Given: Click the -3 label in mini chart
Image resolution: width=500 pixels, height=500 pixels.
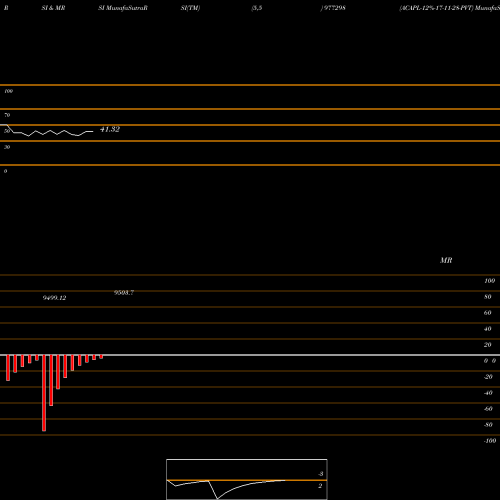Looking at the screenshot, I should 321,474.
